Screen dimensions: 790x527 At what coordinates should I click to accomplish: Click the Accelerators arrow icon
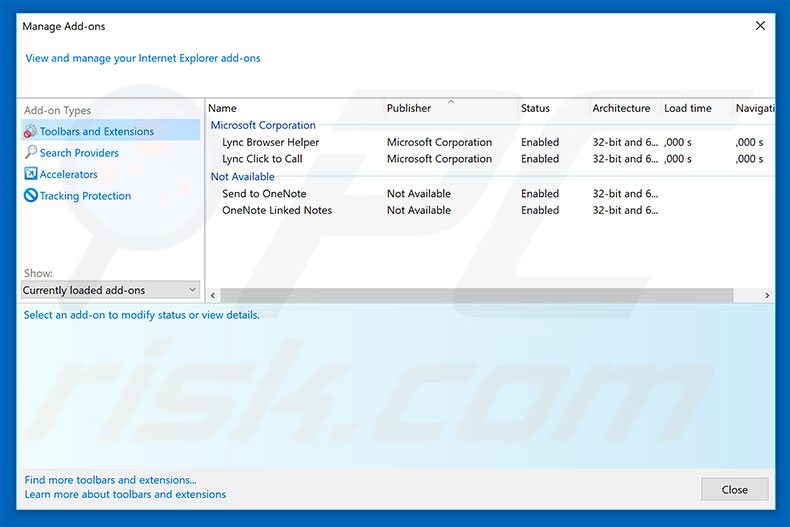pos(30,174)
